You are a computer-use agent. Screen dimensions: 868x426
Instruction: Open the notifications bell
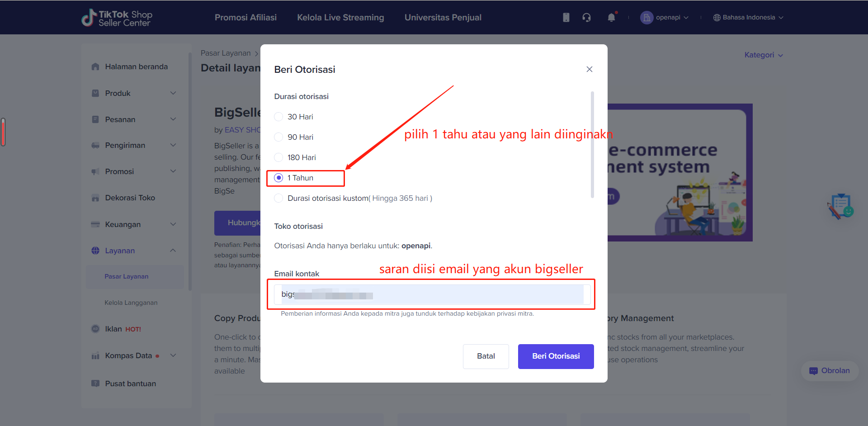click(x=611, y=18)
